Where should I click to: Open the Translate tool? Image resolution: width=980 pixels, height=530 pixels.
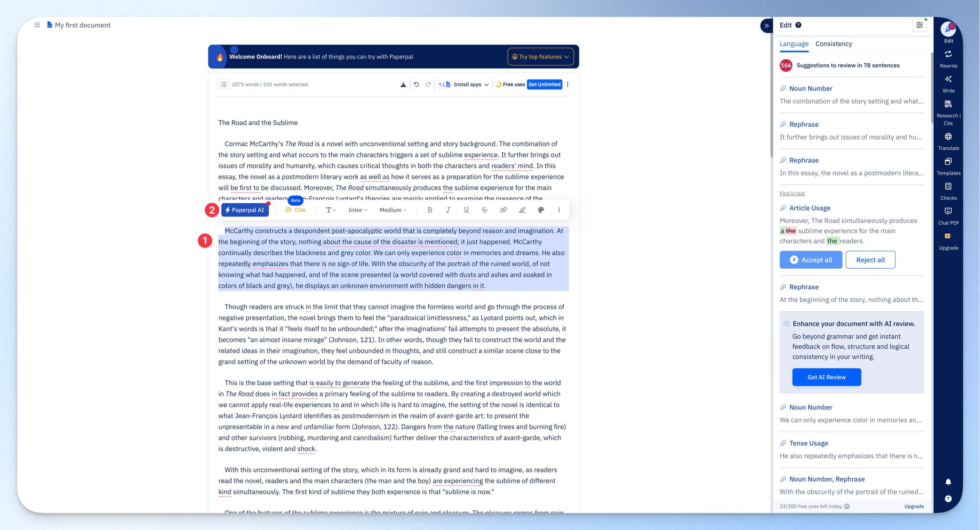[948, 141]
